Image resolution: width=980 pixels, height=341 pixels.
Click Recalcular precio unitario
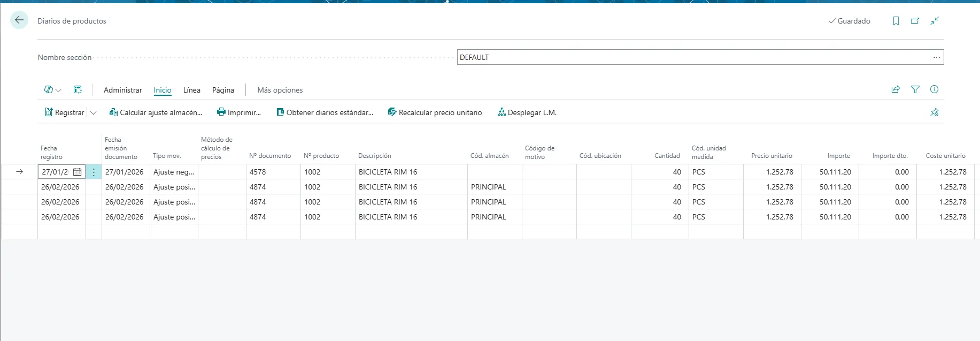[435, 112]
